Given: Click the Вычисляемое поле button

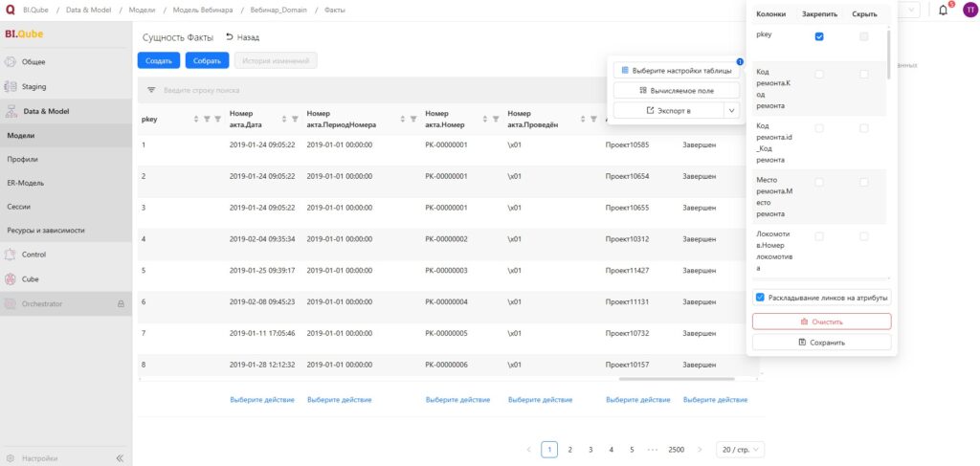Looking at the screenshot, I should coord(677,91).
